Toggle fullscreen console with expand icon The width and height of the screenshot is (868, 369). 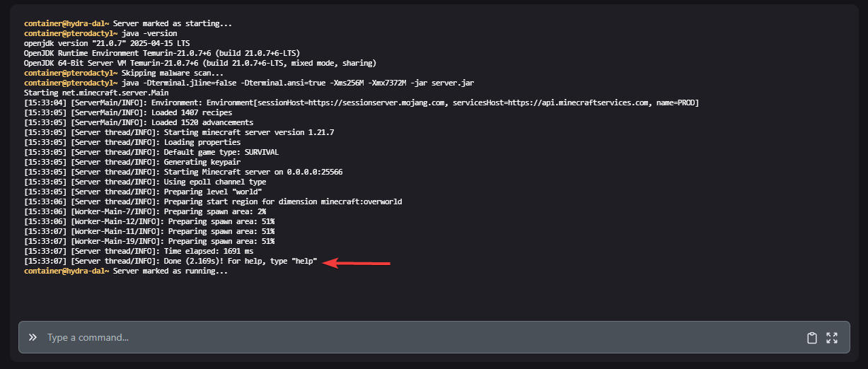[x=832, y=338]
